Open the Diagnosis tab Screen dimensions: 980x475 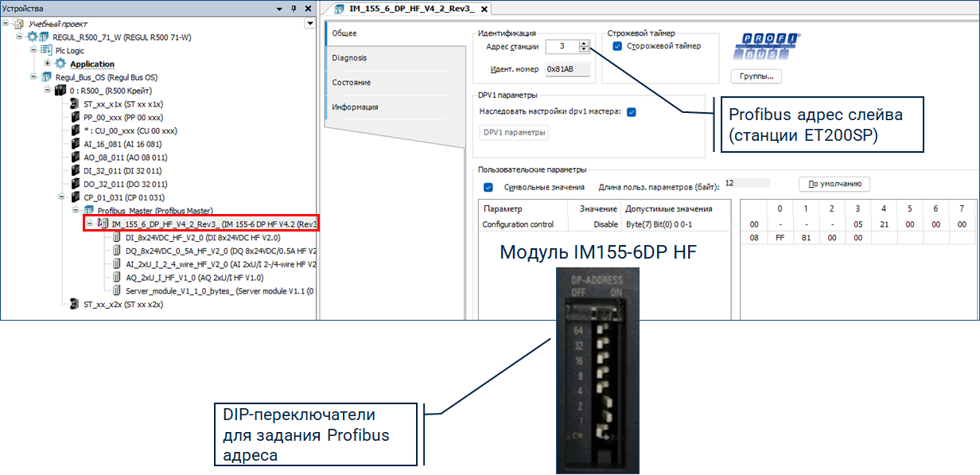[349, 58]
